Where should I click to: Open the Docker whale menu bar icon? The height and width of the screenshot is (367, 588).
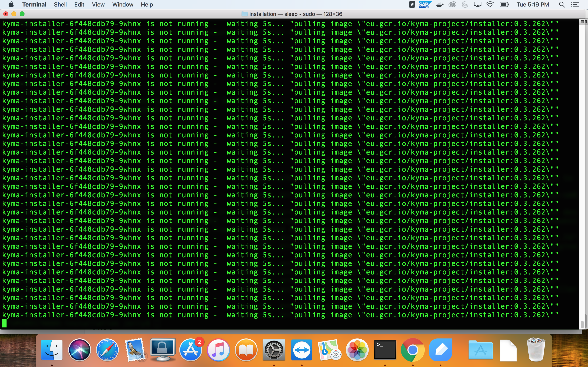pos(440,4)
